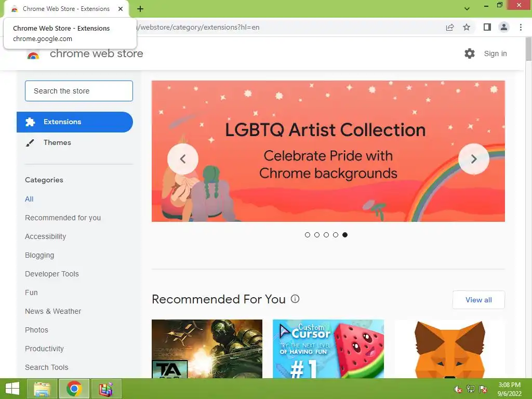Image resolution: width=532 pixels, height=399 pixels.
Task: Show next banner slide arrow
Action: tap(474, 159)
